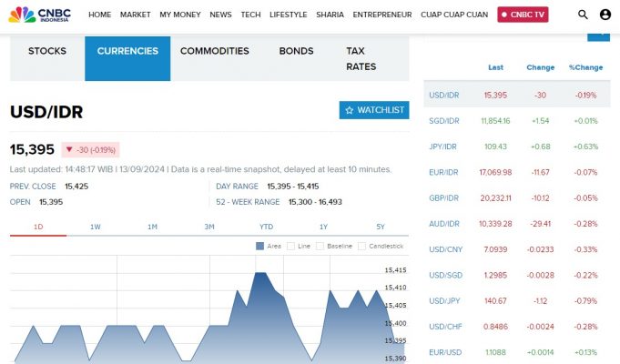Sort table by %Change column header
The height and width of the screenshot is (364, 620).
585,67
